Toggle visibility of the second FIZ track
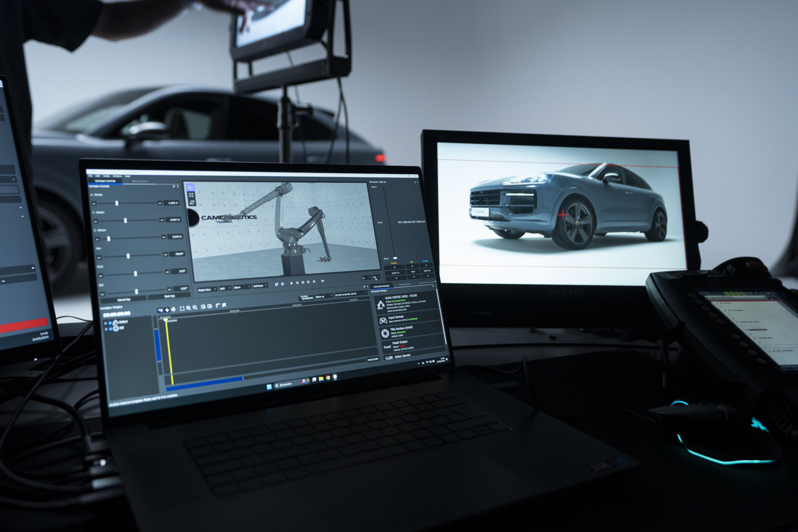Image resolution: width=798 pixels, height=532 pixels. [111, 329]
